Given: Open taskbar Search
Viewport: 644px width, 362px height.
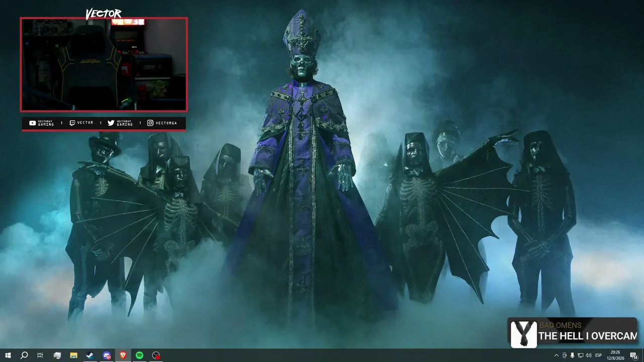Looking at the screenshot, I should click(x=24, y=355).
